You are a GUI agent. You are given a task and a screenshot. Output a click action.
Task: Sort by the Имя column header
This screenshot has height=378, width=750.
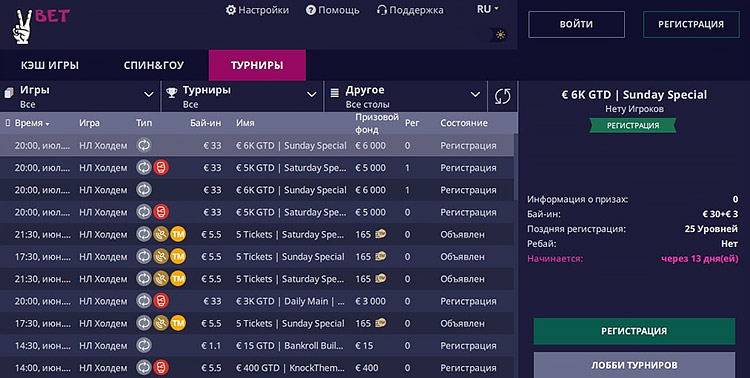pyautogui.click(x=245, y=123)
